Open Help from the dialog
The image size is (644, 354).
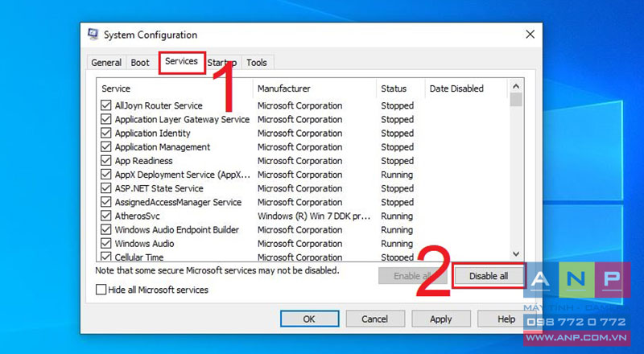[506, 319]
